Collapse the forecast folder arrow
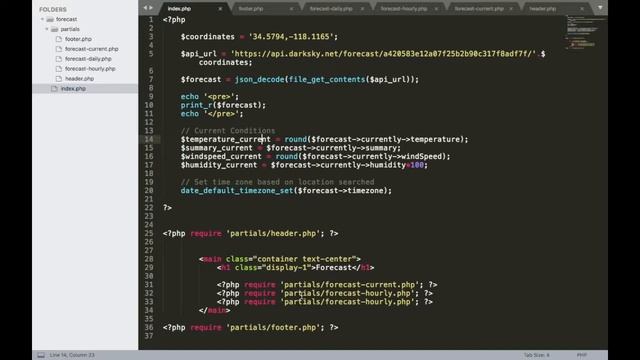Screen dimensions: 640x360 pyautogui.click(x=42, y=19)
